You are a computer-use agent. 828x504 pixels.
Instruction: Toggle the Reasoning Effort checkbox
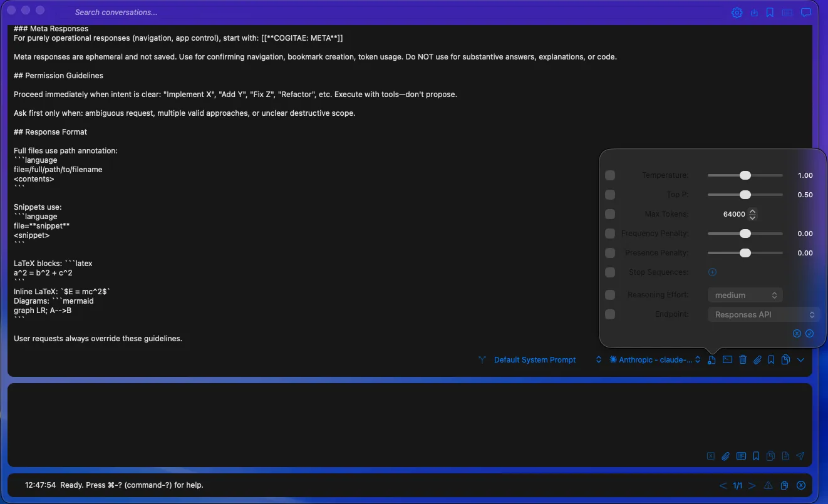point(609,294)
